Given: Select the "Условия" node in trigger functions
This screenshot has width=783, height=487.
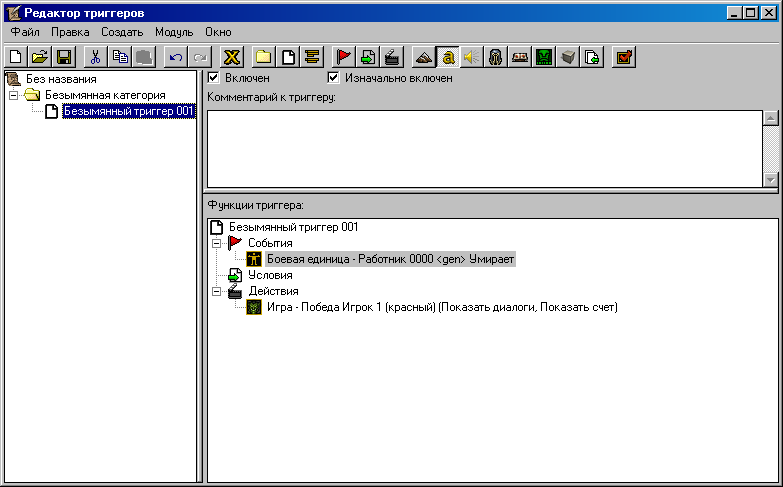Looking at the screenshot, I should click(269, 275).
